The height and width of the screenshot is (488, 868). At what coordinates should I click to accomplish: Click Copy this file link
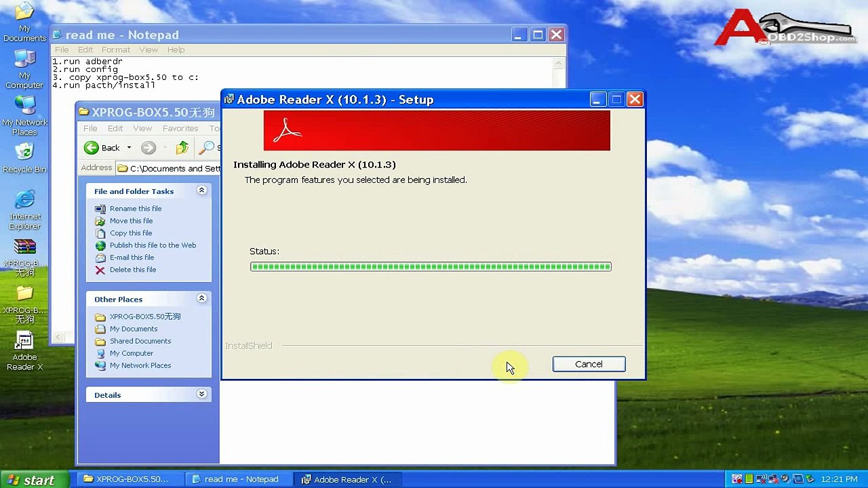point(123,233)
